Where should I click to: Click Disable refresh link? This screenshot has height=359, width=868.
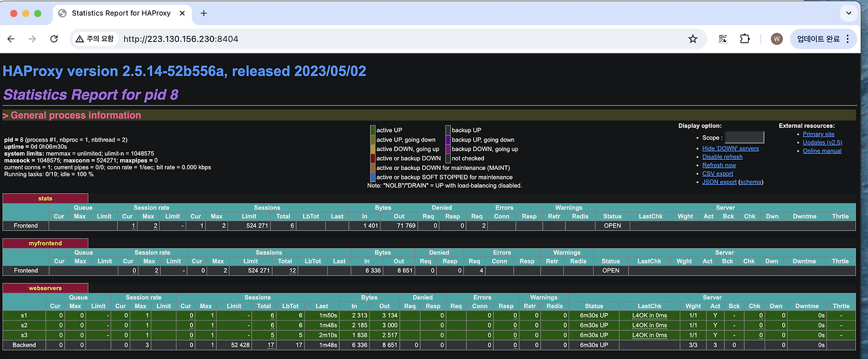[722, 156]
